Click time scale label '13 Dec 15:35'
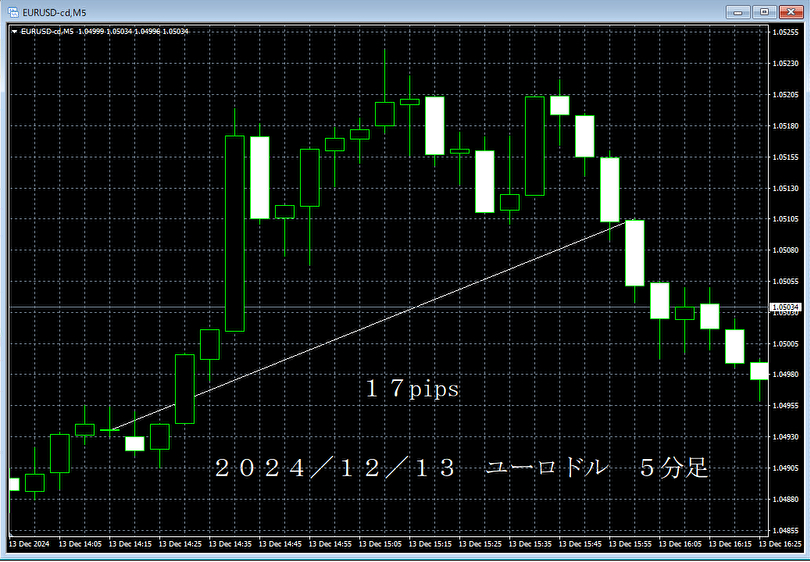The image size is (810, 562). (x=531, y=544)
